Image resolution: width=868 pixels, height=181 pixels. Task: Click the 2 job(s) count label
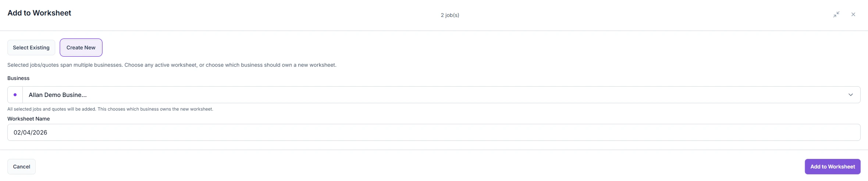click(x=450, y=15)
